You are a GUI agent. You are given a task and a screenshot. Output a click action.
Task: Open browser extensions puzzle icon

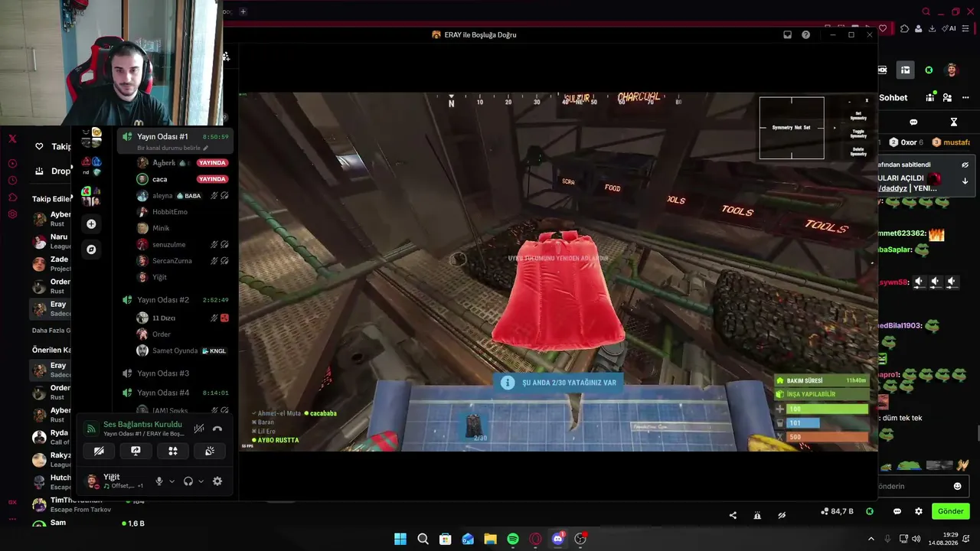(904, 29)
